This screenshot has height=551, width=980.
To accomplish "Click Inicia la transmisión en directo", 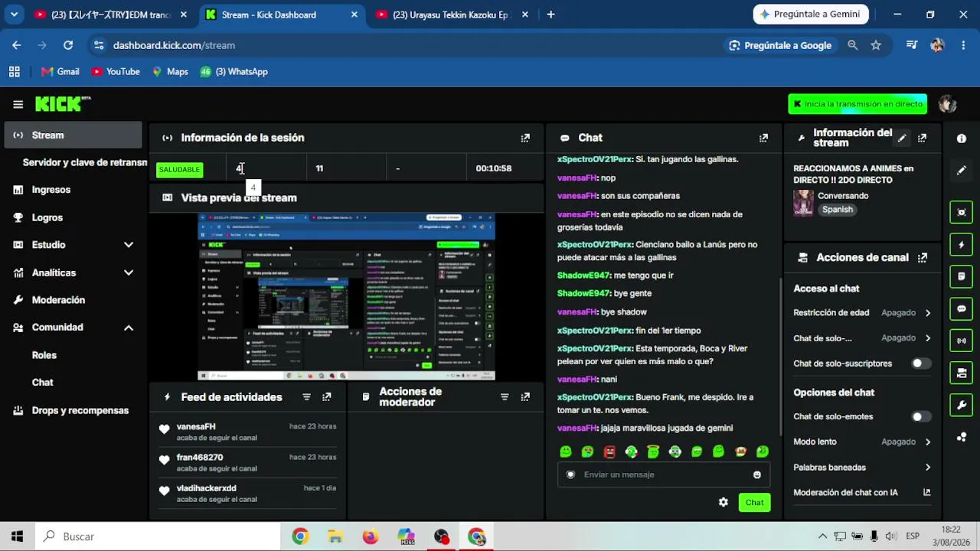I will [x=857, y=104].
